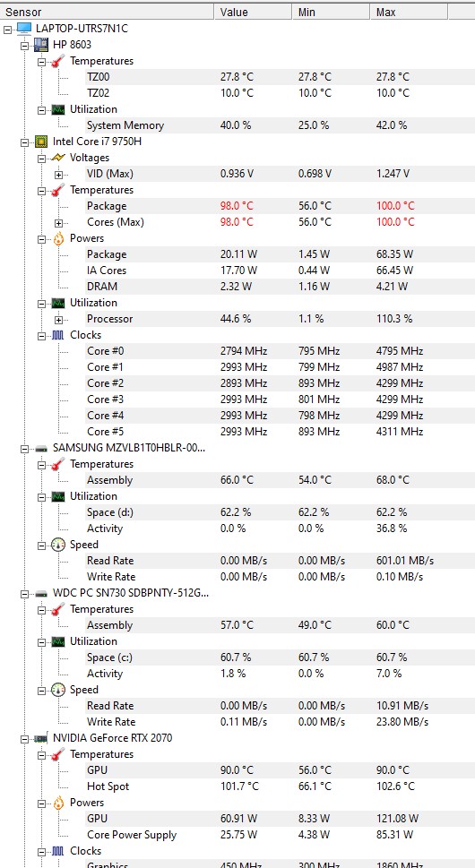
Task: Collapse the CPU Clocks section
Action: [x=41, y=336]
